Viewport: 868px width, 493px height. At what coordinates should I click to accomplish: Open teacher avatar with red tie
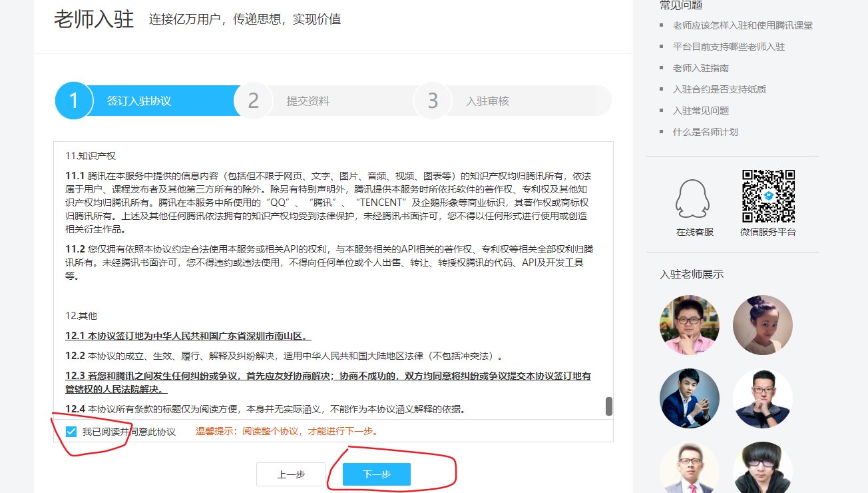pyautogui.click(x=690, y=468)
